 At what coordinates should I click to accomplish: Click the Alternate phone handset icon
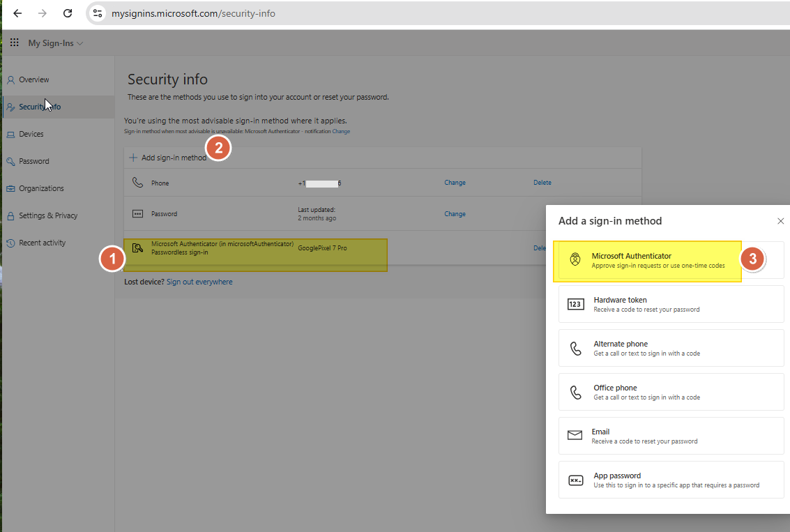tap(575, 348)
